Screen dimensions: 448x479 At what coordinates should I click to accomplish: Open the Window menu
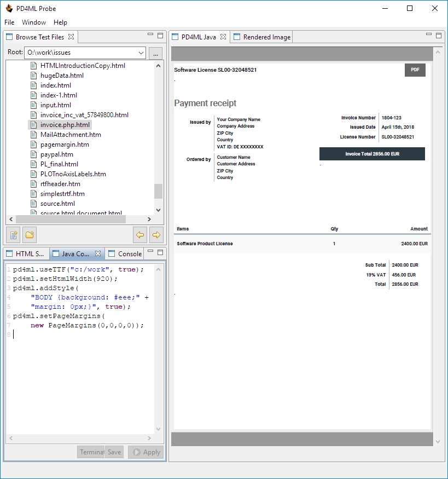click(34, 22)
